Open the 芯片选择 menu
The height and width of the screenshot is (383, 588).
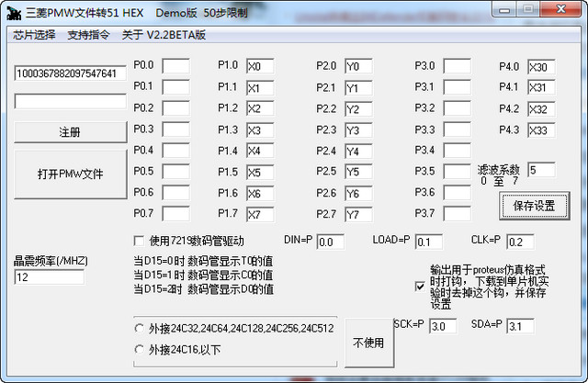click(x=34, y=35)
